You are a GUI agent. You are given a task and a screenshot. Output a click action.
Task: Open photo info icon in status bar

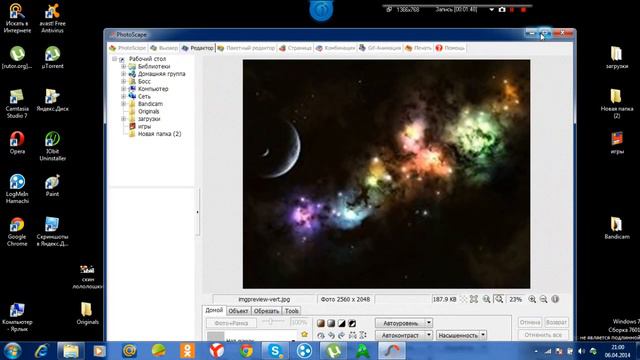555,299
